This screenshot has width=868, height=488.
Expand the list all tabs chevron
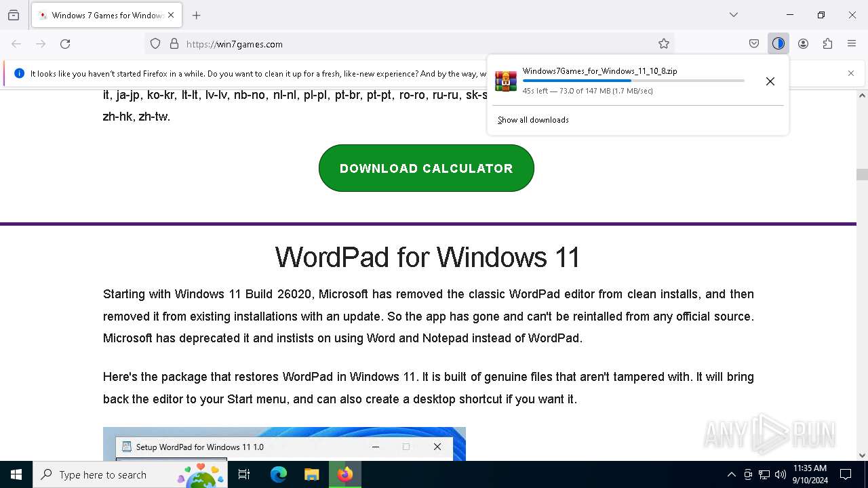(734, 15)
